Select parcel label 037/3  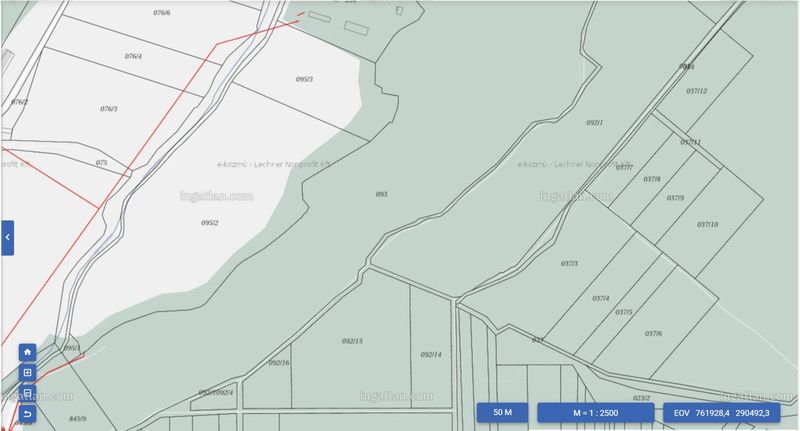click(569, 264)
